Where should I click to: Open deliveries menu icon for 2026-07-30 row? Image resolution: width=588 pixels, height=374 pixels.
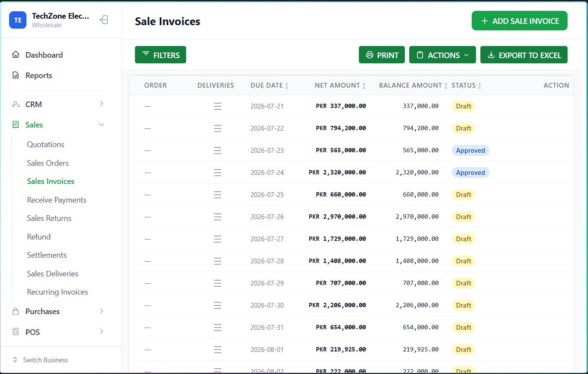(x=217, y=305)
